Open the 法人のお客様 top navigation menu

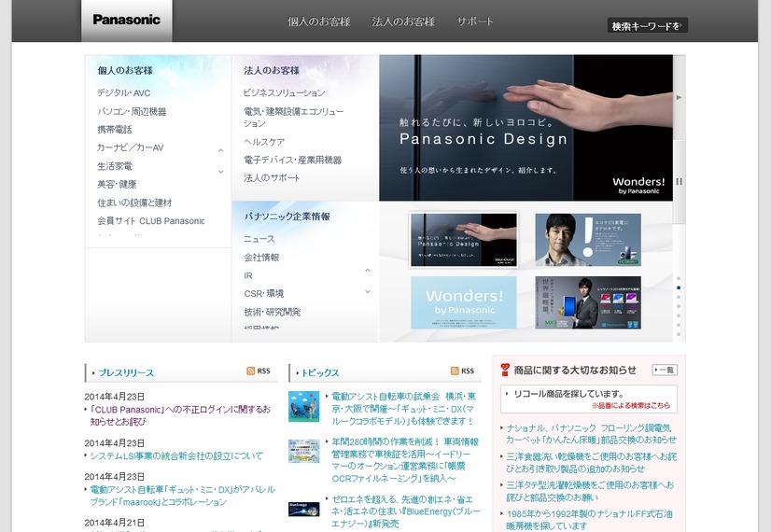point(403,21)
